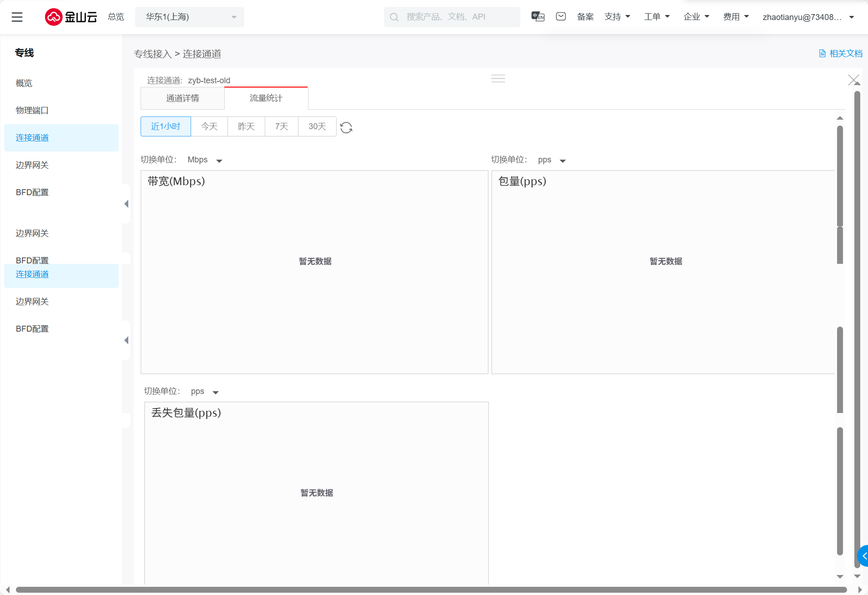Select the 30天 time range
The height and width of the screenshot is (595, 868).
point(317,126)
